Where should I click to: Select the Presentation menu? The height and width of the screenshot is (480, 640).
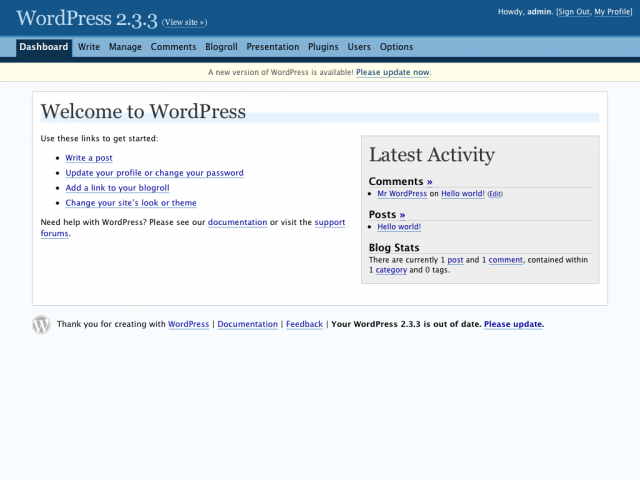273,47
